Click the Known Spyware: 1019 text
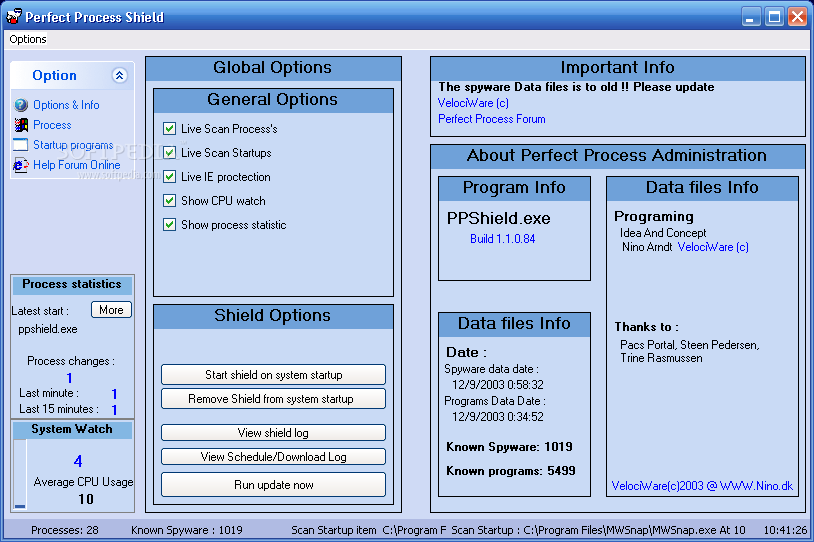814x542 pixels. [x=509, y=447]
